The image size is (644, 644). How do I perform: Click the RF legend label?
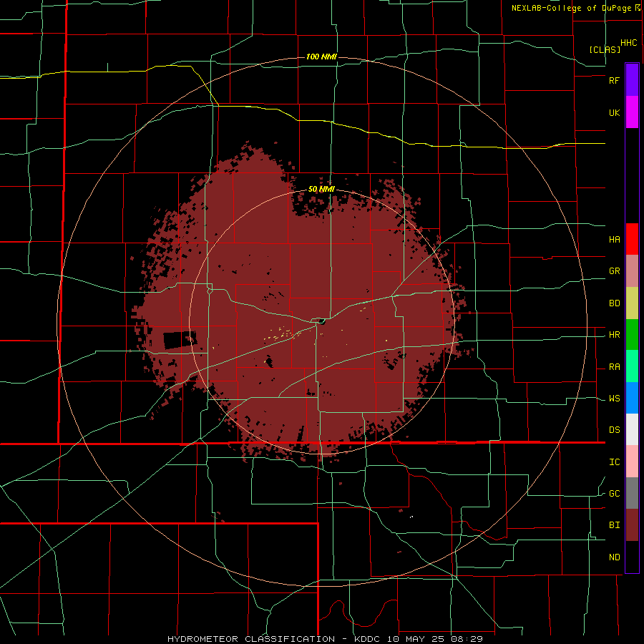pos(614,80)
